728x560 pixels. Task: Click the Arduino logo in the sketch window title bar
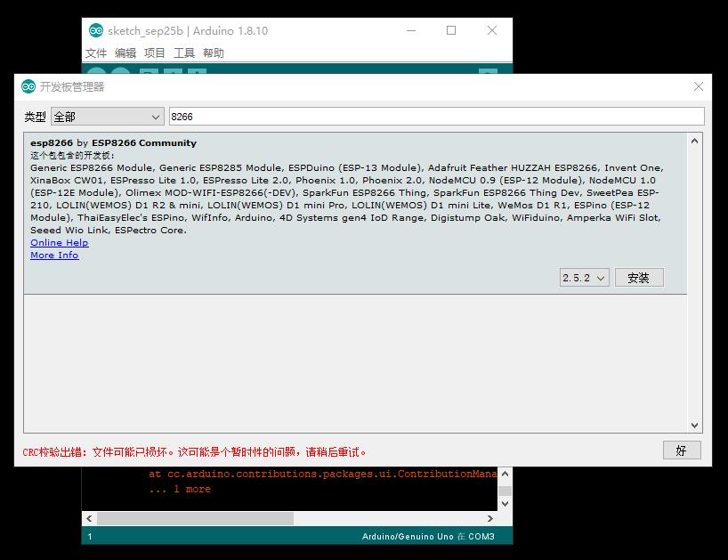[96, 30]
